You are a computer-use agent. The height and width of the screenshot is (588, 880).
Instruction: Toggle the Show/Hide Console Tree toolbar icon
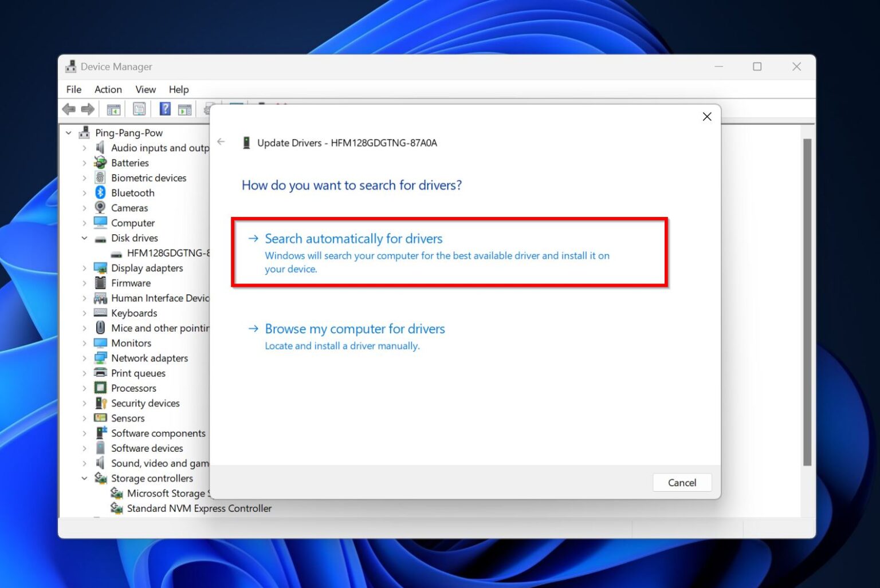click(113, 109)
